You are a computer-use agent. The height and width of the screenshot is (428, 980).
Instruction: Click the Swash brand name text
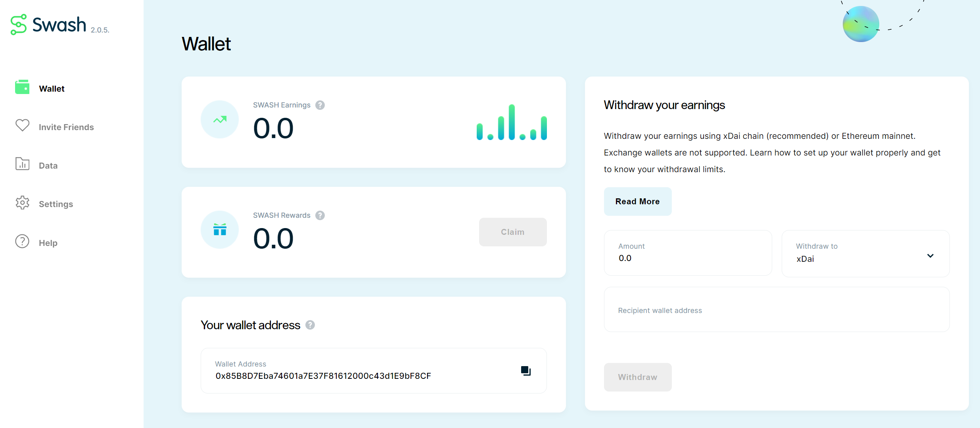(59, 25)
